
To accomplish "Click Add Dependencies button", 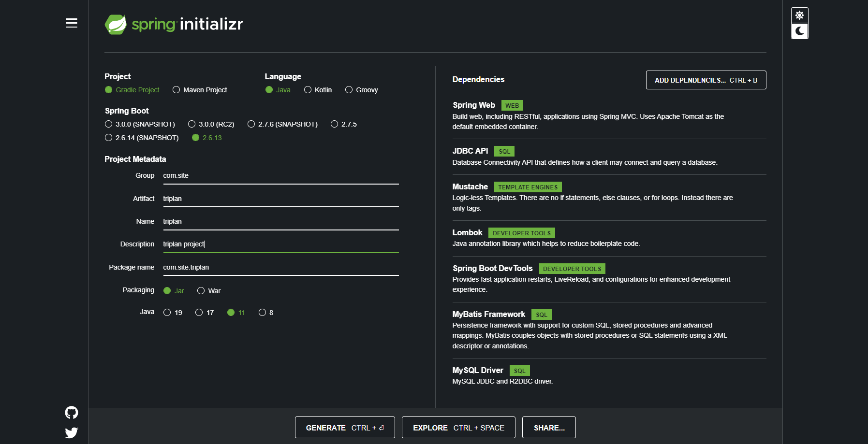I will pos(706,80).
